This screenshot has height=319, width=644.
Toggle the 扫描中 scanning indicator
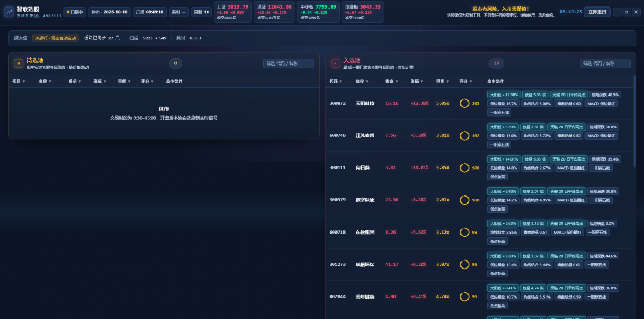coord(75,12)
